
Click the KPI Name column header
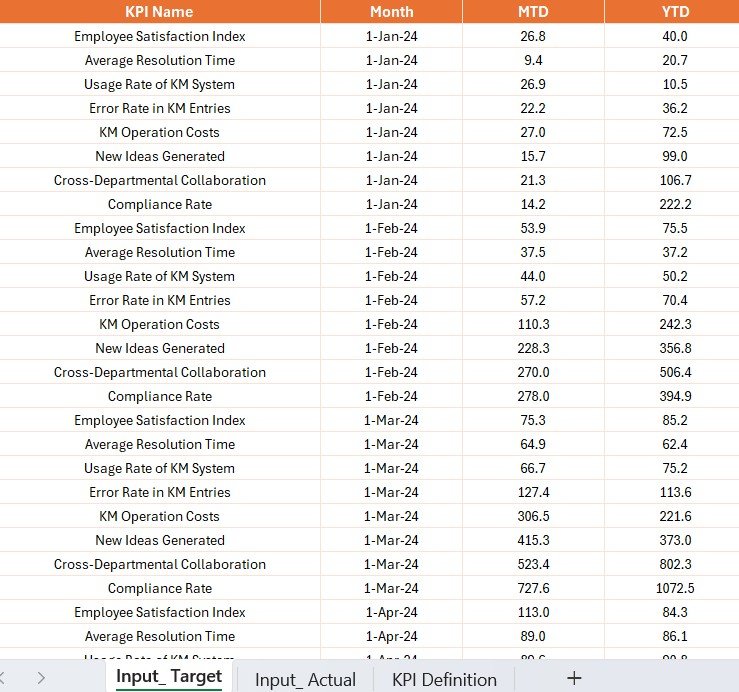pos(159,11)
